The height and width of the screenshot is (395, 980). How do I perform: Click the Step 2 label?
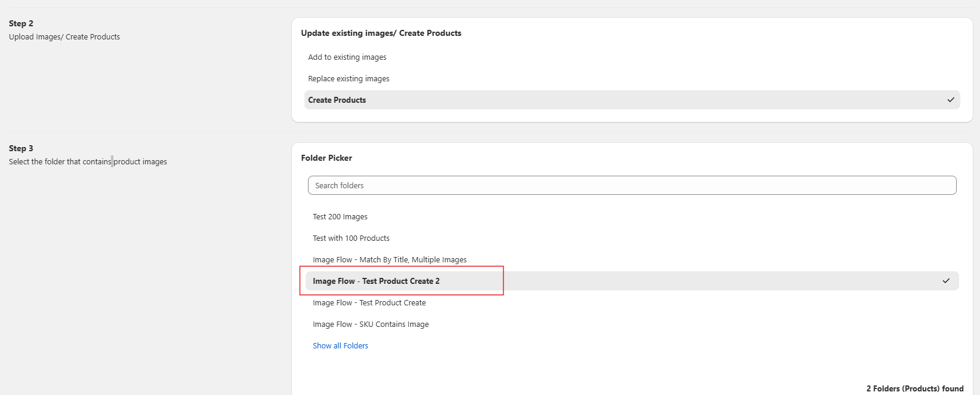tap(21, 24)
